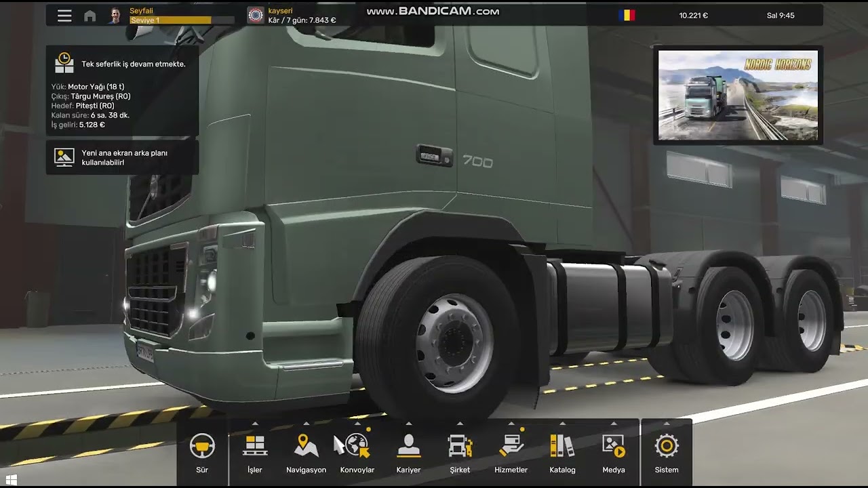Viewport: 868px width, 488px height.
Task: Open the Medya media menu
Action: coord(613,453)
